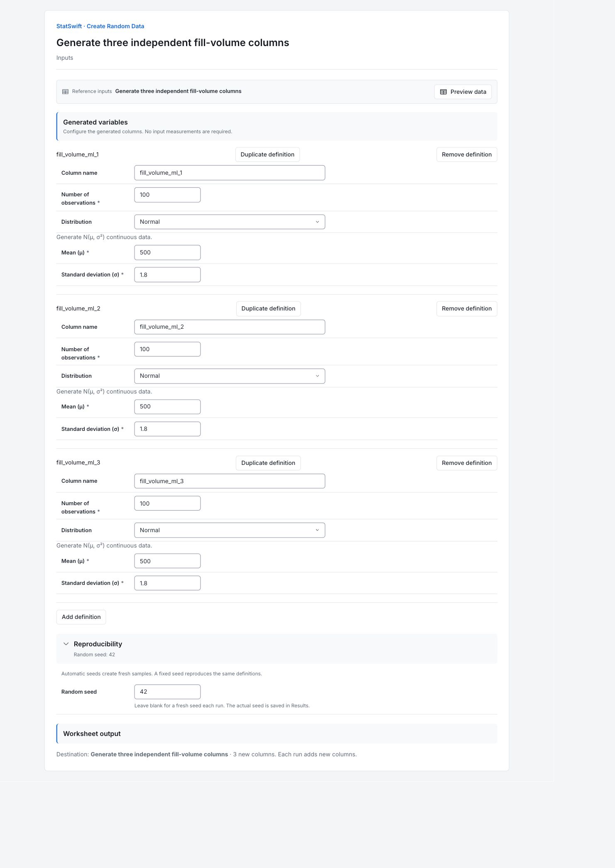The height and width of the screenshot is (868, 615).
Task: Open the StatSwift · Create Random Data breadcrumb
Action: 100,26
